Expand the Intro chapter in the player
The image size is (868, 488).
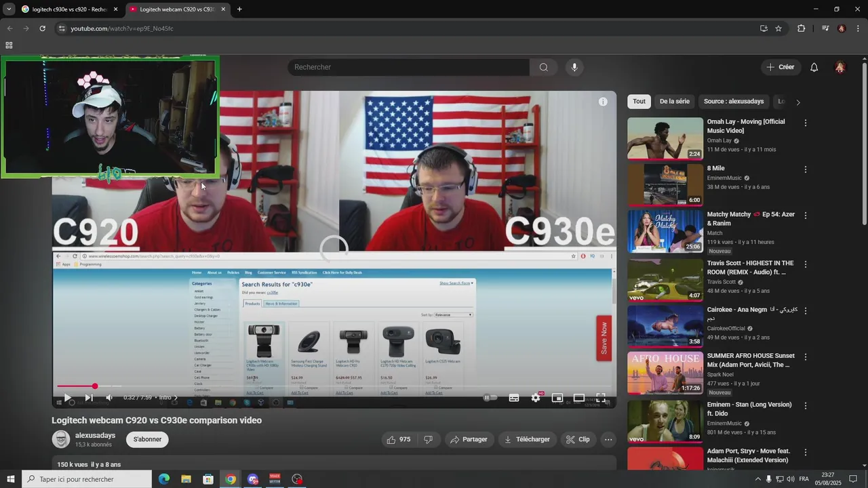pos(167,398)
